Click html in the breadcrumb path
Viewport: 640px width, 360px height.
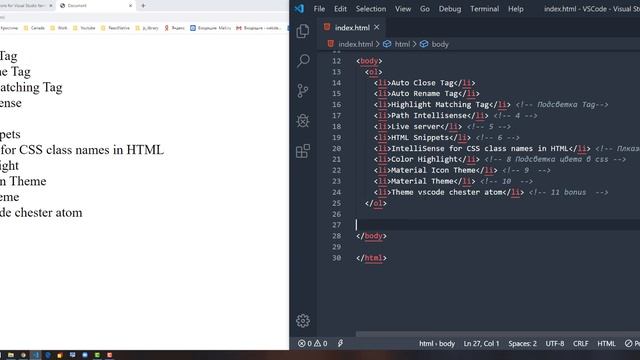[x=402, y=44]
